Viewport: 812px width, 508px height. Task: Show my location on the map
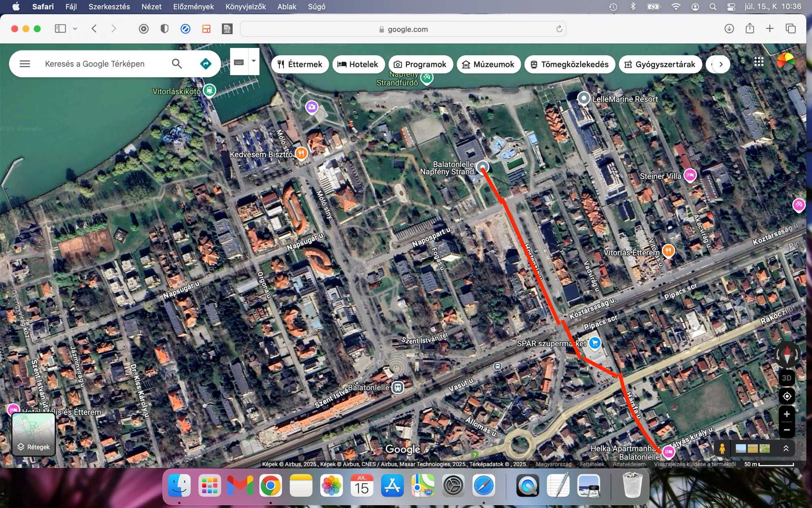(x=787, y=396)
